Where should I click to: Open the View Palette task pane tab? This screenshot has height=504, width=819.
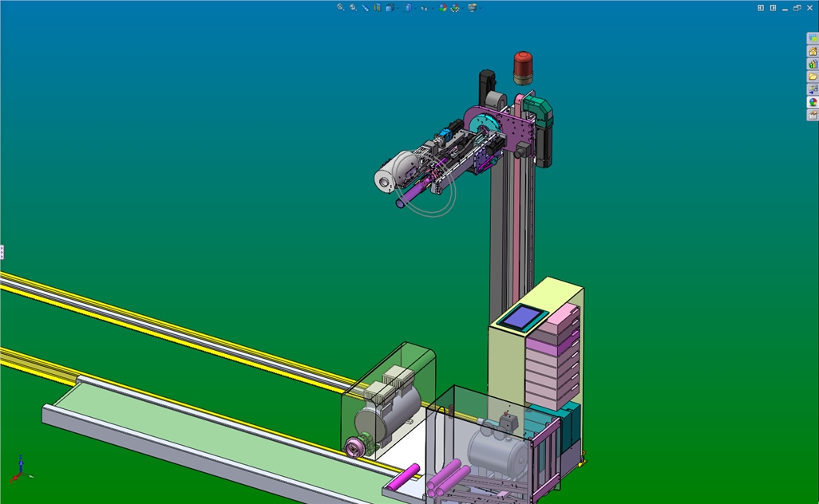click(x=813, y=89)
